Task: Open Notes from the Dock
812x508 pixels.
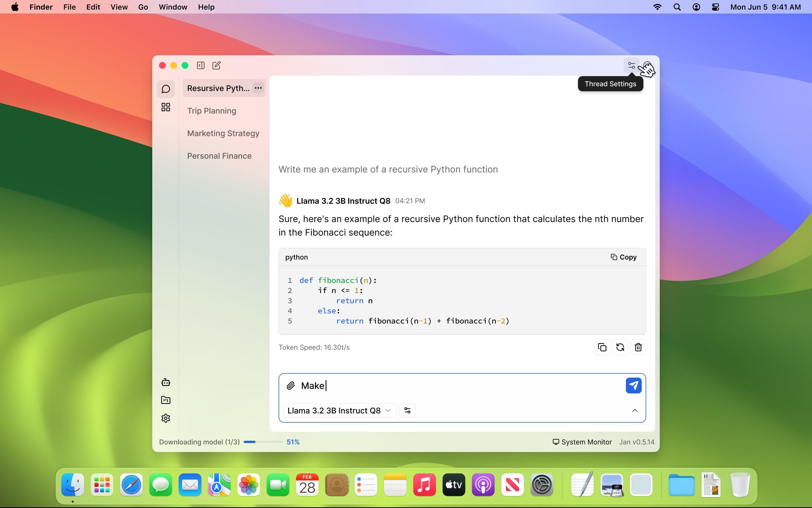Action: (395, 485)
